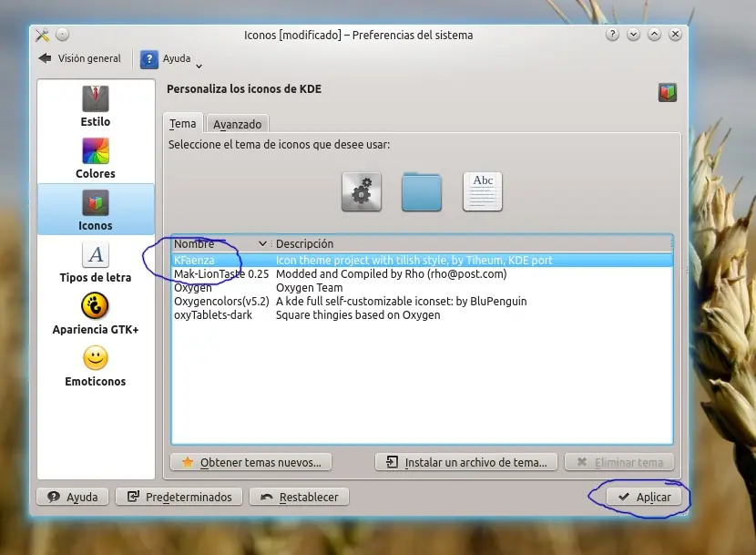756x555 pixels.
Task: Click the wrench and screwdriver window icon
Action: coord(43,35)
